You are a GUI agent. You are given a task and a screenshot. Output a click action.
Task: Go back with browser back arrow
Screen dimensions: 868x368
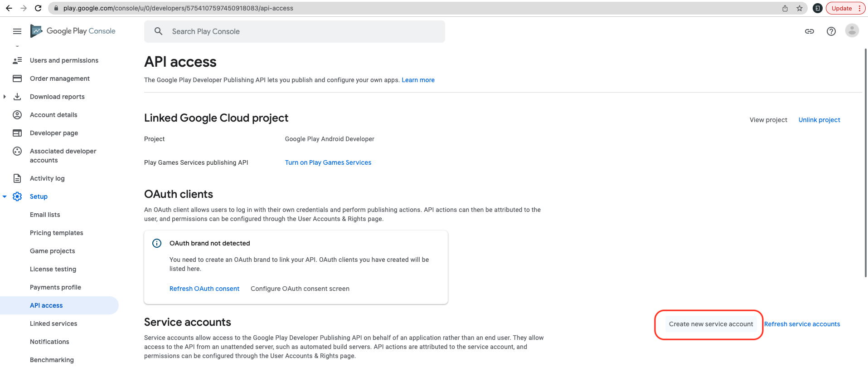click(x=9, y=8)
